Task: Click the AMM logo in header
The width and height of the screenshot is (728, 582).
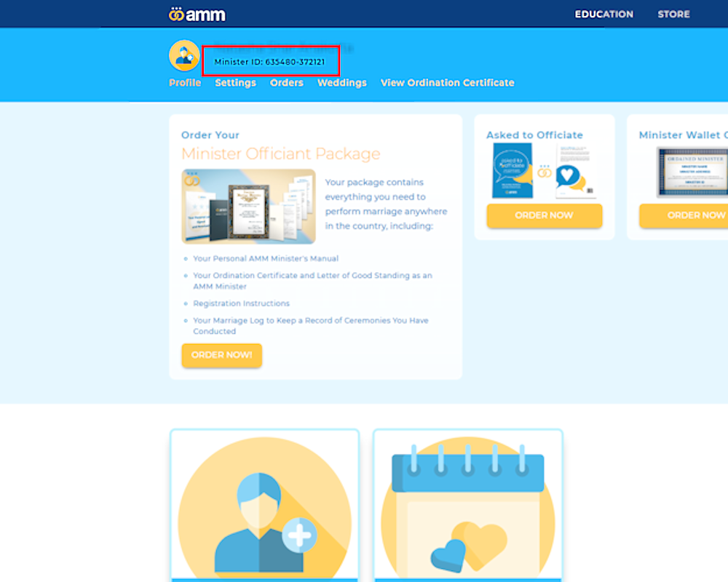Action: coord(197,15)
